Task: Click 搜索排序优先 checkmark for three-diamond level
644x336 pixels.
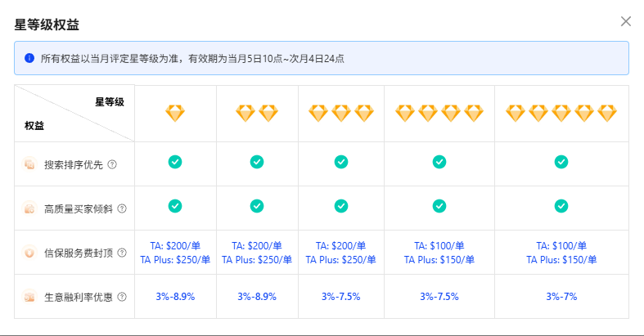Action: (340, 162)
